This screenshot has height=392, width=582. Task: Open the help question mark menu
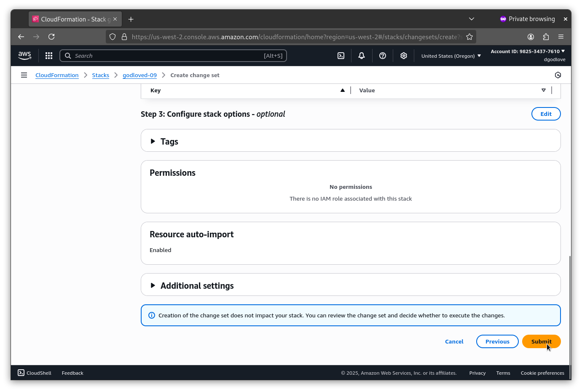pyautogui.click(x=383, y=56)
